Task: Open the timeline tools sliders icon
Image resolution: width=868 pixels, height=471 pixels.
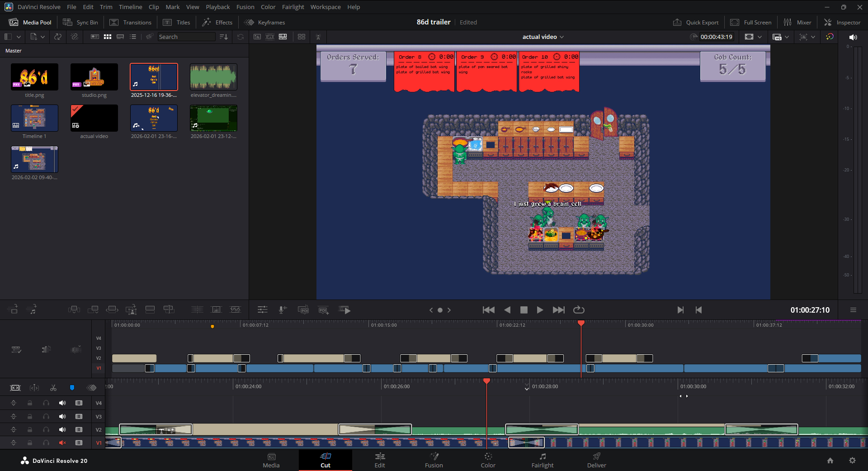Action: point(262,310)
